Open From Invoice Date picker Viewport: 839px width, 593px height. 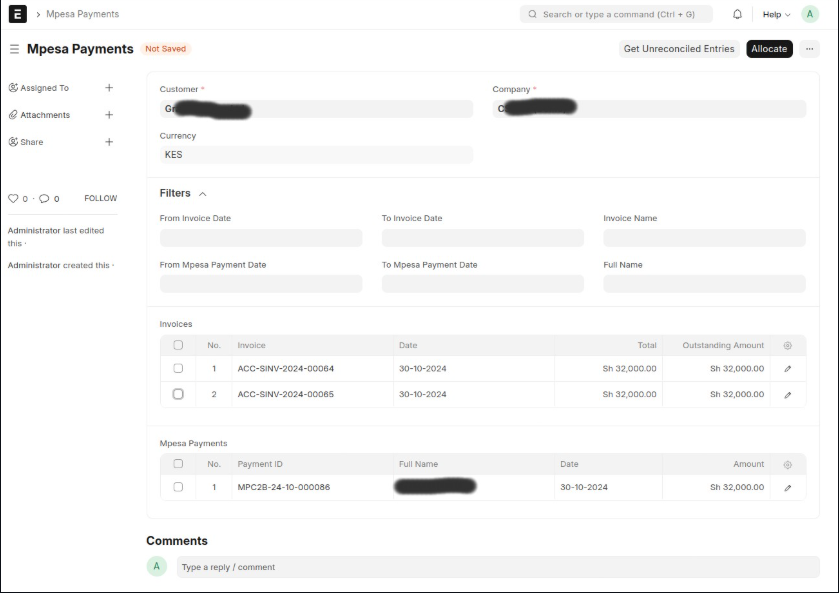pyautogui.click(x=261, y=238)
